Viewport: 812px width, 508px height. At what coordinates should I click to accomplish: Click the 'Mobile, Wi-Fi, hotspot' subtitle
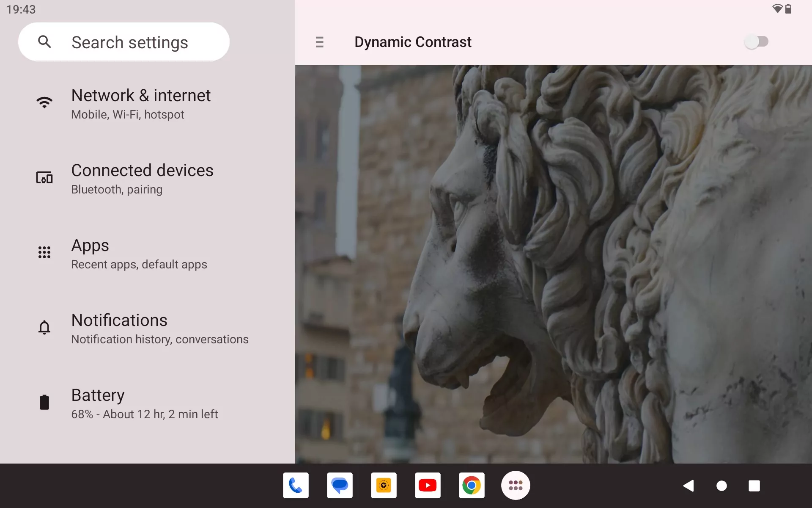[128, 115]
